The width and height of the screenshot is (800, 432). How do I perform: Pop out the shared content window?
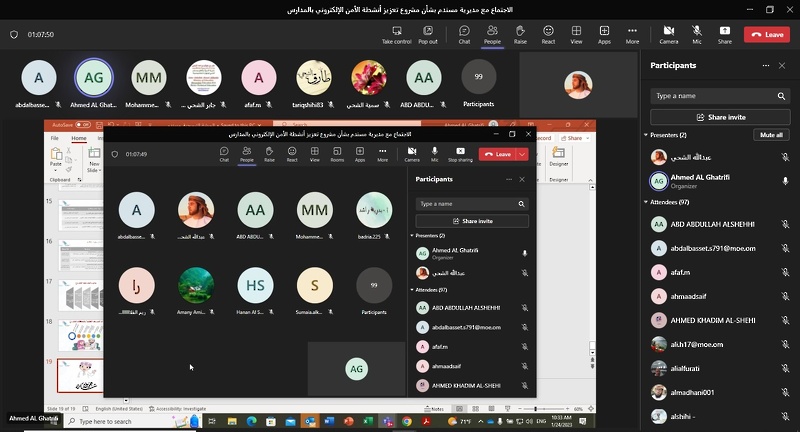click(x=428, y=33)
